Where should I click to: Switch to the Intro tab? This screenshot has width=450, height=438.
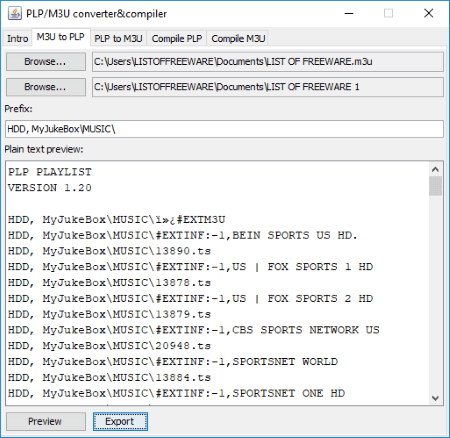[17, 39]
